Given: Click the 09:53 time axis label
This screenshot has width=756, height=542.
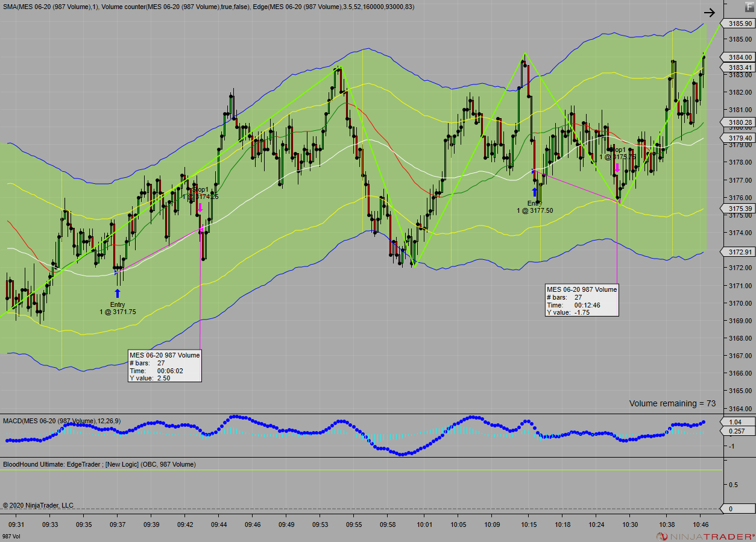Looking at the screenshot, I should (321, 525).
